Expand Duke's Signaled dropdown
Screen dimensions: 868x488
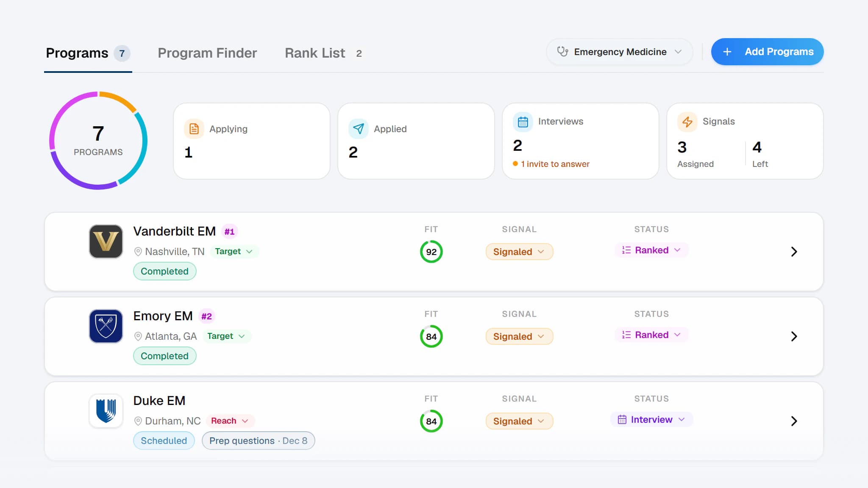coord(519,421)
